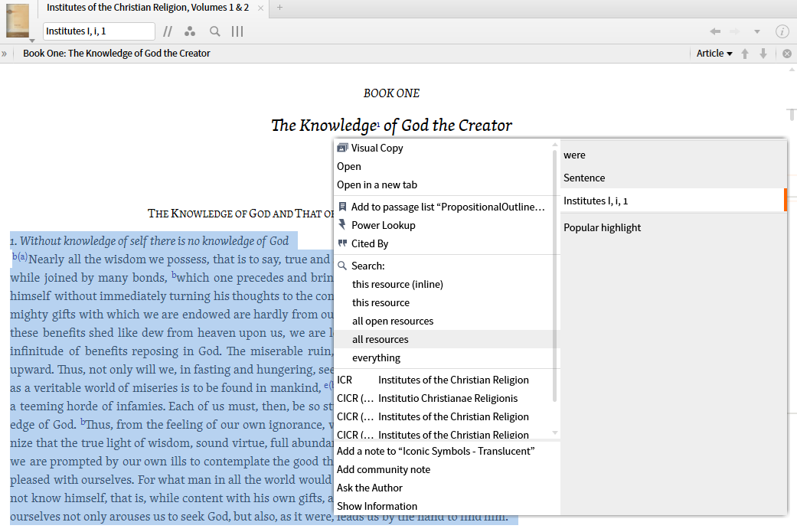797x532 pixels.
Task: Select Popular highlight in the right pane
Action: (674, 227)
